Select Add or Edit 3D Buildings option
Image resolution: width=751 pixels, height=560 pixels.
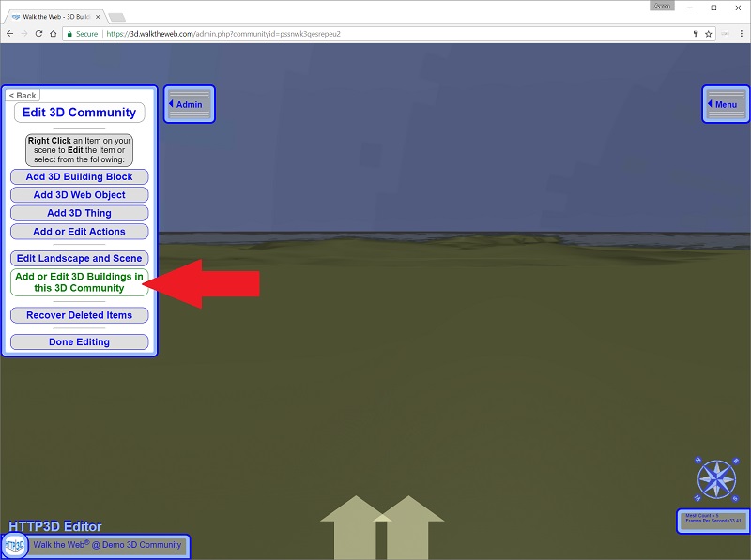pos(80,282)
